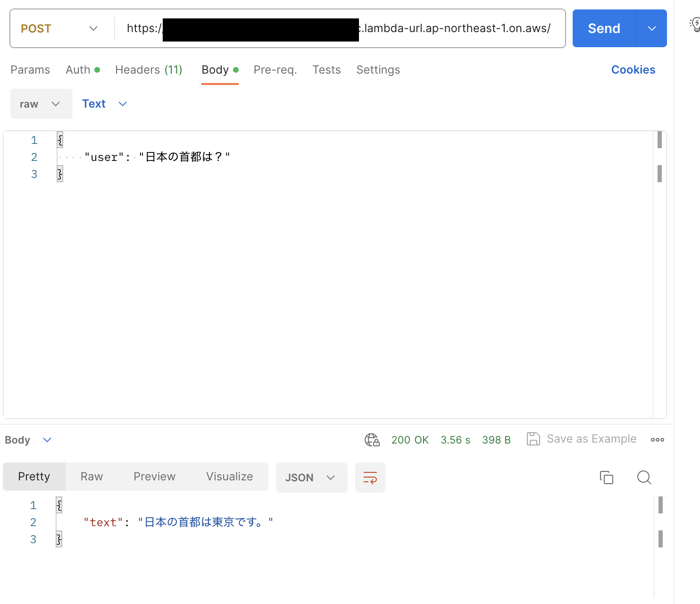The width and height of the screenshot is (700, 604).
Task: Open the raw body type dropdown
Action: click(x=41, y=104)
